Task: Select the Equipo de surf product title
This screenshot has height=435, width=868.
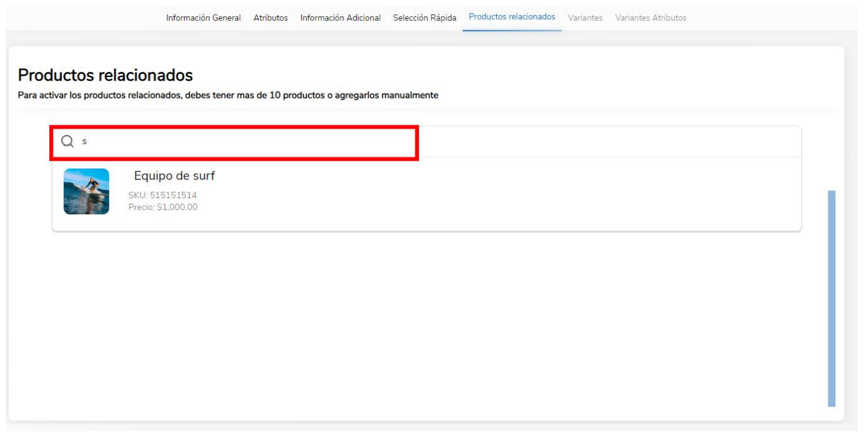Action: [x=174, y=176]
